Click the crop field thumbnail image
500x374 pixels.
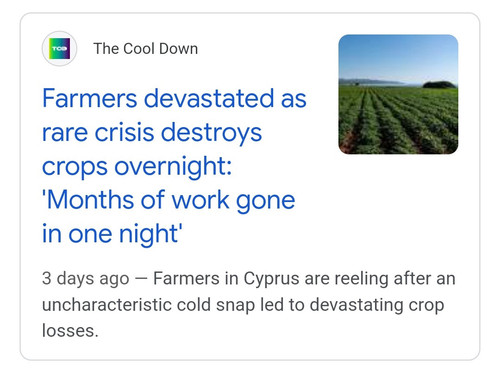point(398,94)
